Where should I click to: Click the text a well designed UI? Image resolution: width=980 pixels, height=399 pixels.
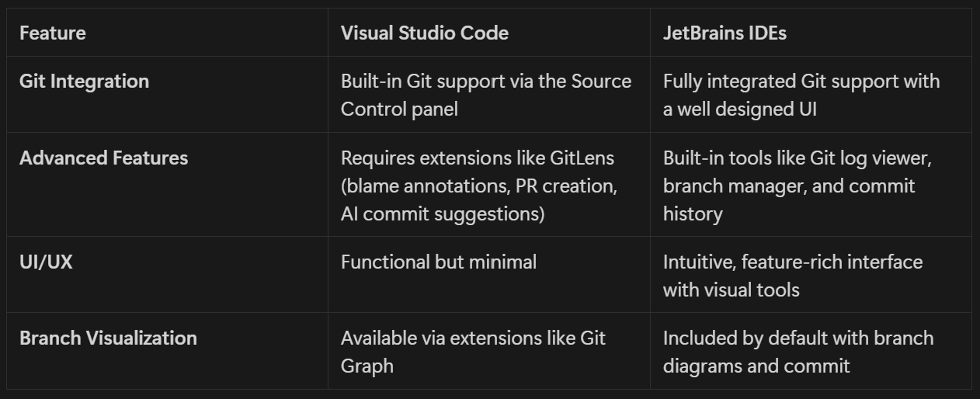coord(739,109)
